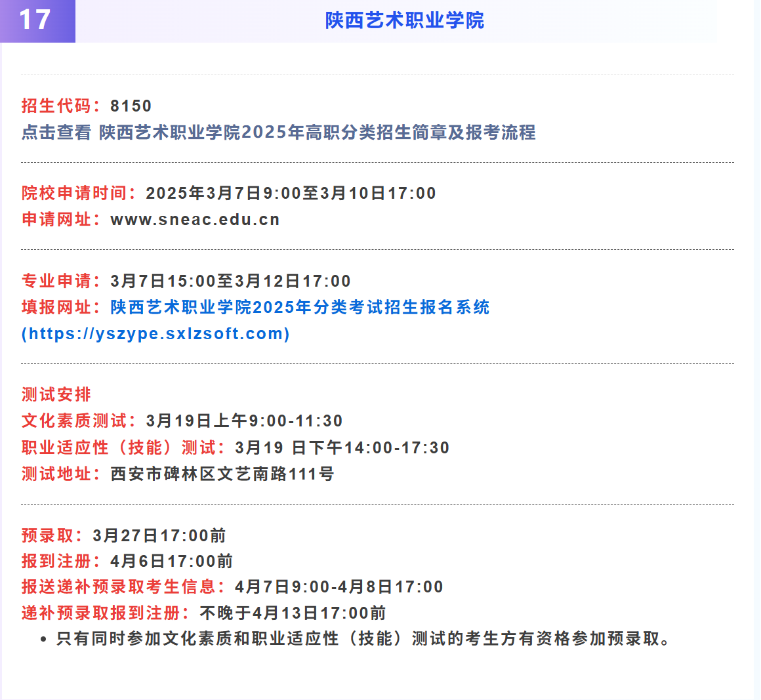Click the 招生代码 8150 text
Viewport: 761px width, 700px height.
pyautogui.click(x=85, y=106)
